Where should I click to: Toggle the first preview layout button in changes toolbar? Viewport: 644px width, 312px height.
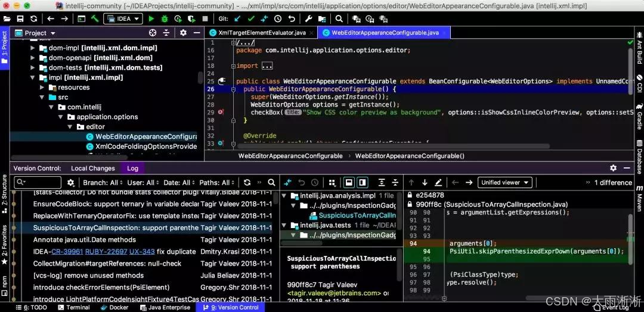click(x=349, y=182)
